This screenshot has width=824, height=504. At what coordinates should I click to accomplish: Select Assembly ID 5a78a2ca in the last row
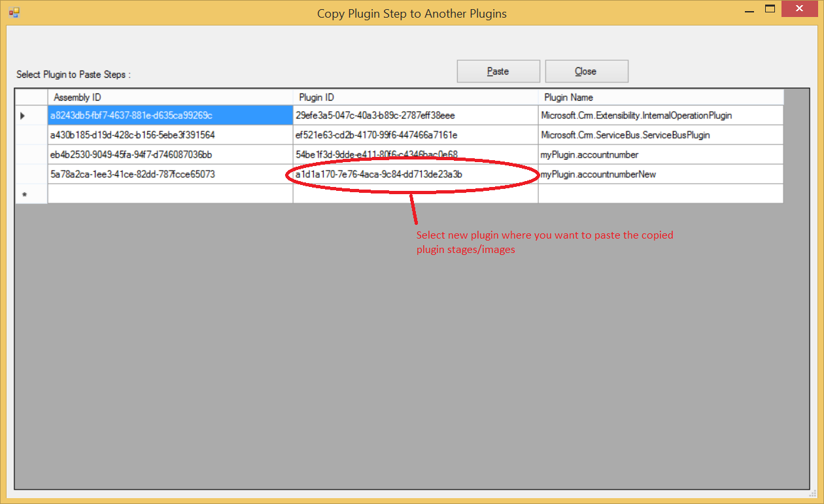coord(170,174)
